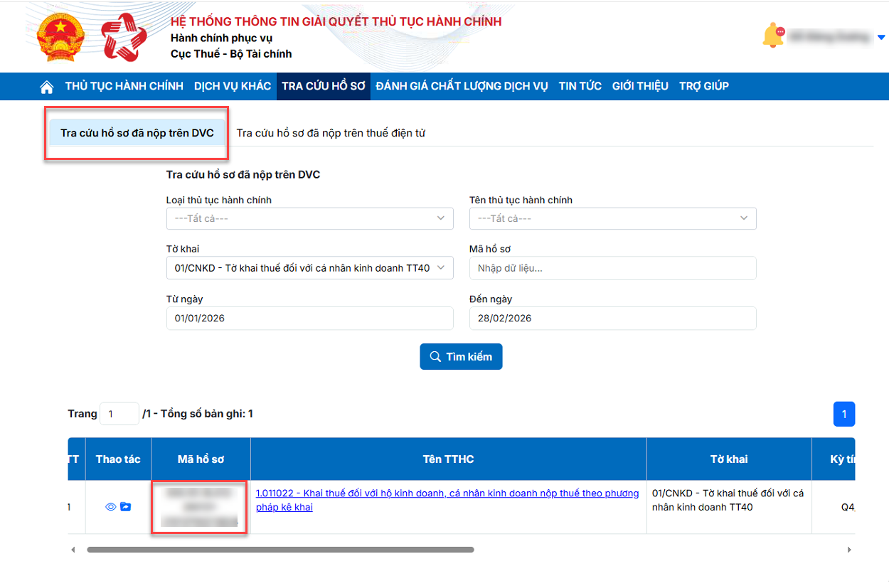Open the folder icon in Thao tác column

tap(126, 507)
